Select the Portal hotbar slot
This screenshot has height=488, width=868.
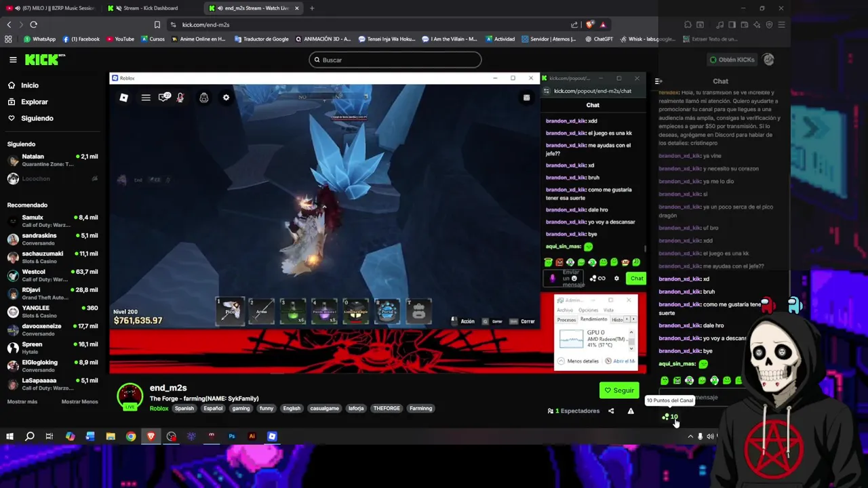pyautogui.click(x=387, y=311)
